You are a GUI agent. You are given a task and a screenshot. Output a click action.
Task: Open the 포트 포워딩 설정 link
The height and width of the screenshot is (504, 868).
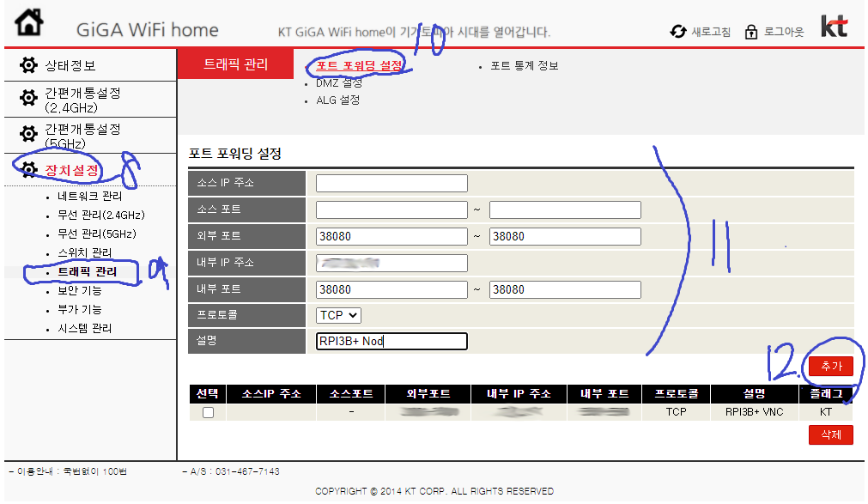coord(359,65)
